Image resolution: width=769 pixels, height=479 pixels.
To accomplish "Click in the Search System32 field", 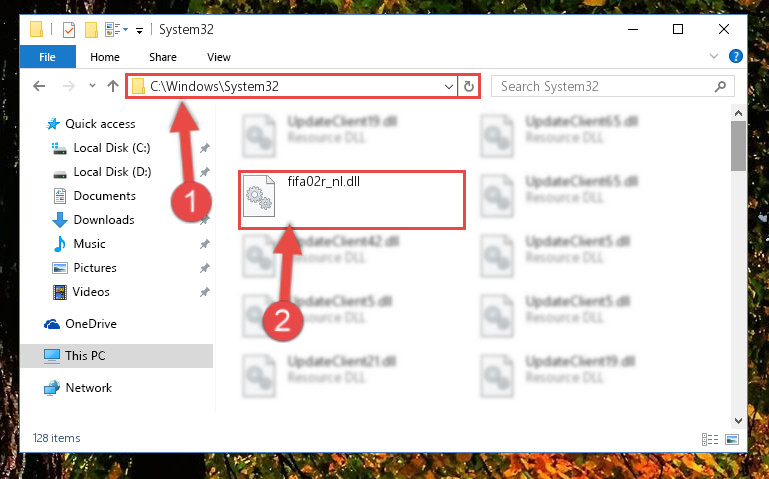I will 603,87.
